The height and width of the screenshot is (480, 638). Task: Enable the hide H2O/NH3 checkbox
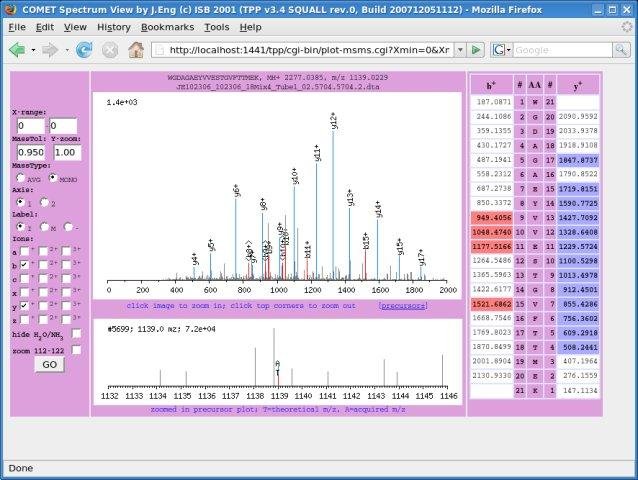(x=75, y=333)
